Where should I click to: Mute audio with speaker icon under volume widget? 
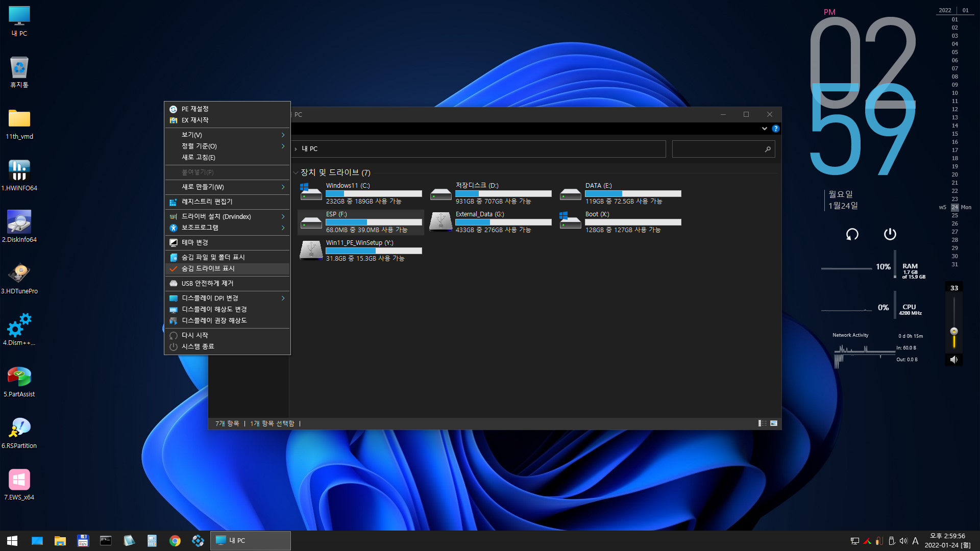(953, 360)
